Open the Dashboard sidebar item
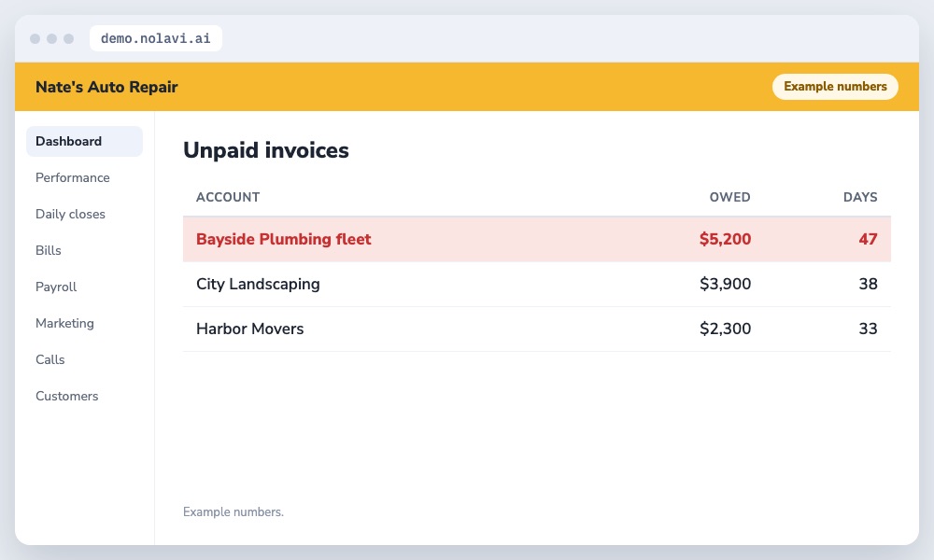Image resolution: width=934 pixels, height=560 pixels. pos(84,141)
